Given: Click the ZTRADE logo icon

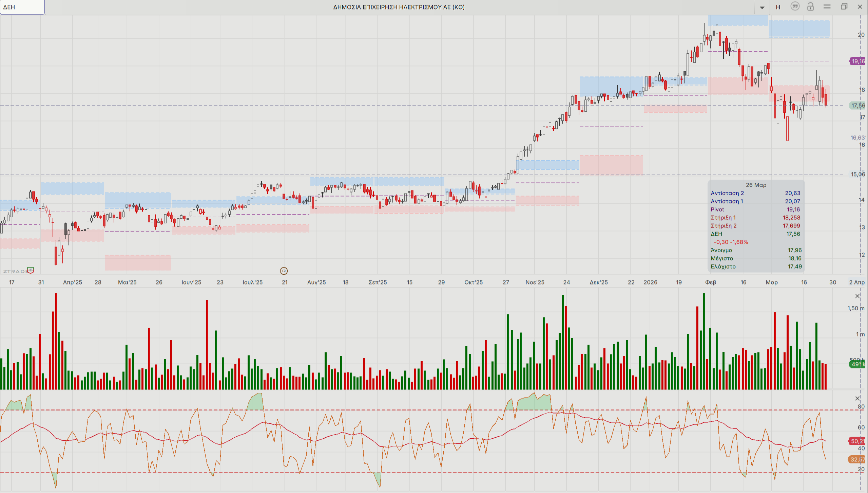Looking at the screenshot, I should 31,270.
